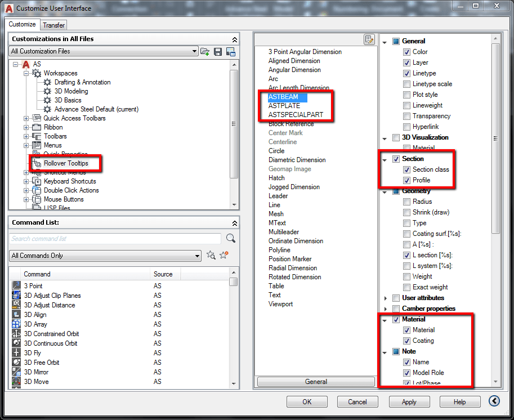The image size is (514, 420).
Task: Open the All Customization Files dropdown
Action: [194, 51]
